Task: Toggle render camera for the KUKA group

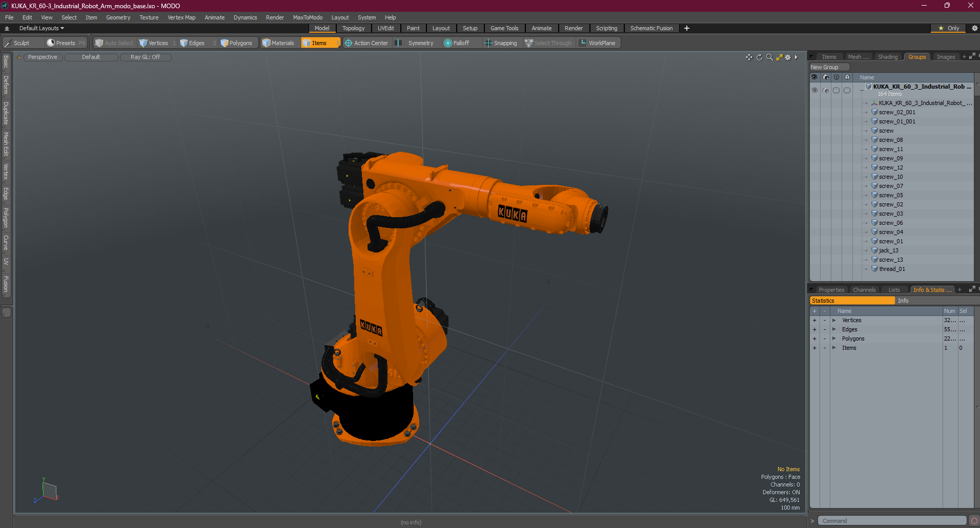Action: tap(825, 90)
